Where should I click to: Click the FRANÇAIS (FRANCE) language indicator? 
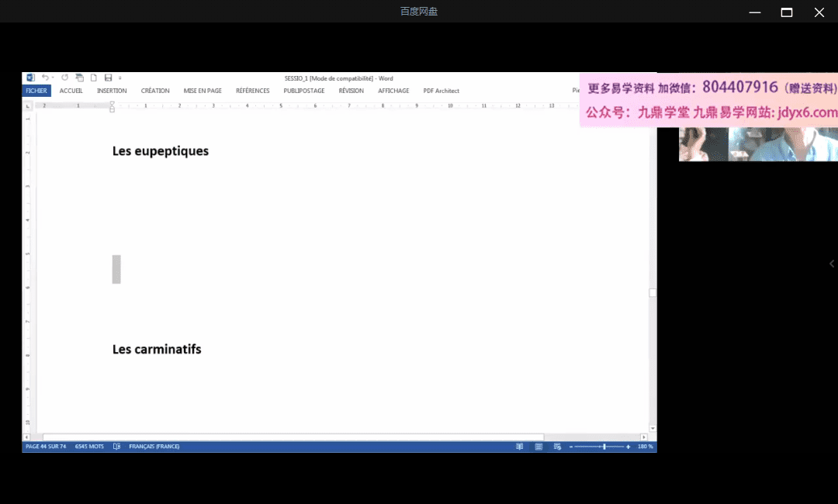click(x=154, y=447)
